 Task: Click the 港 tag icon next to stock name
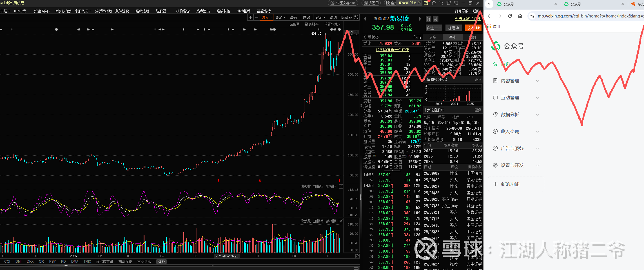point(435,19)
